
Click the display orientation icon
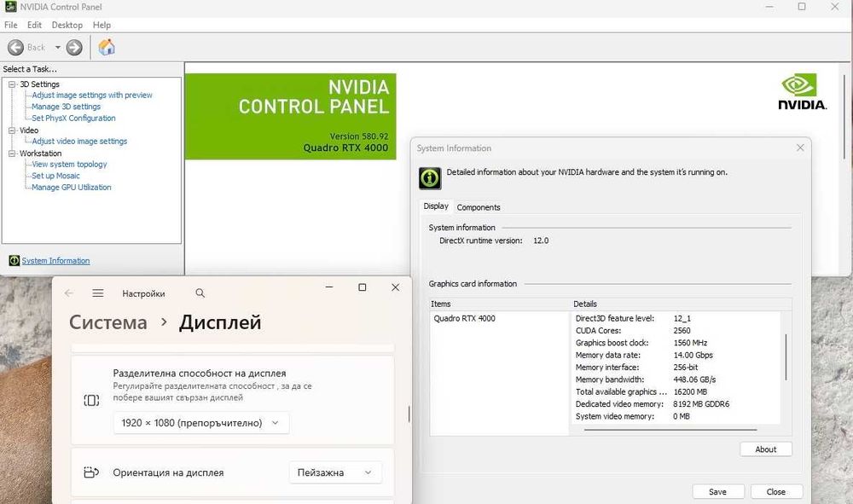click(x=91, y=472)
